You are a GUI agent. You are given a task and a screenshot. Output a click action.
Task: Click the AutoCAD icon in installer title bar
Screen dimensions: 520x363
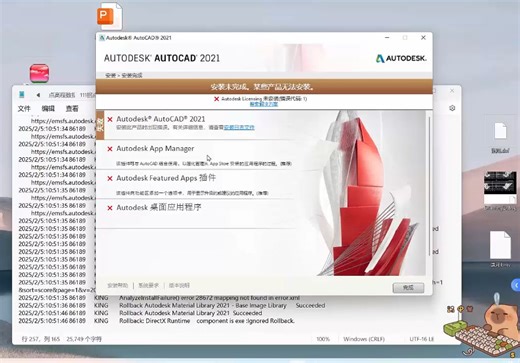tap(102, 38)
